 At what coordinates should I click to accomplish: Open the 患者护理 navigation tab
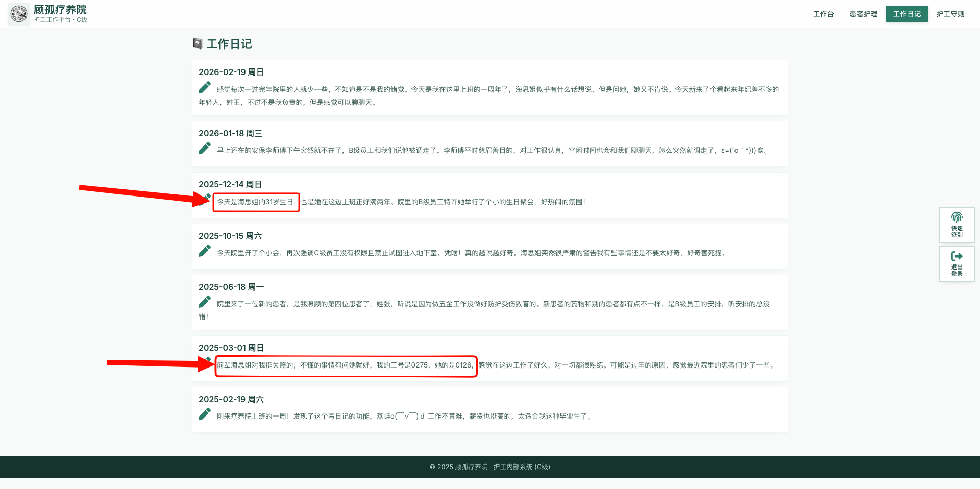863,14
